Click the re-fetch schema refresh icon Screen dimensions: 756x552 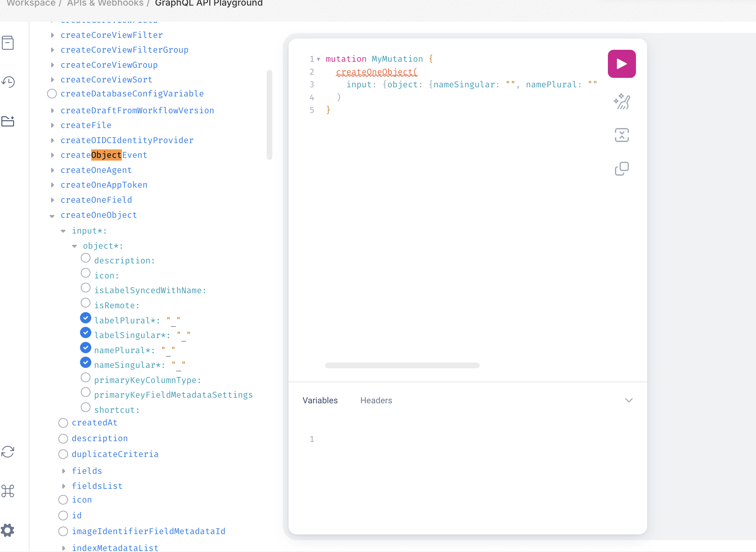tap(8, 452)
